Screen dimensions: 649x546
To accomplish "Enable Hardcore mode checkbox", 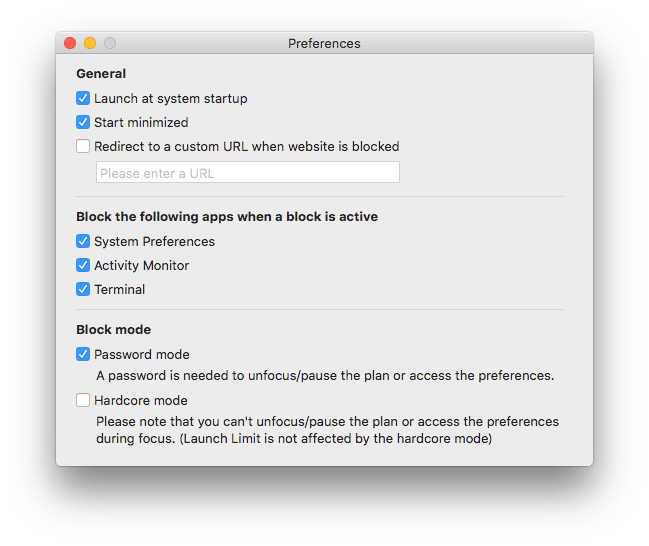I will point(83,400).
